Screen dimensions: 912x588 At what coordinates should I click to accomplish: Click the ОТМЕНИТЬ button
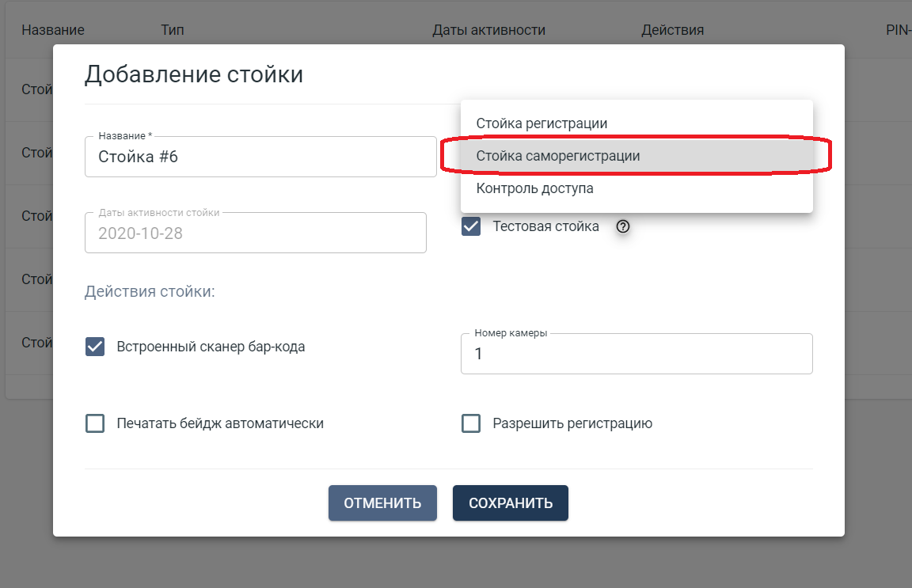point(382,503)
